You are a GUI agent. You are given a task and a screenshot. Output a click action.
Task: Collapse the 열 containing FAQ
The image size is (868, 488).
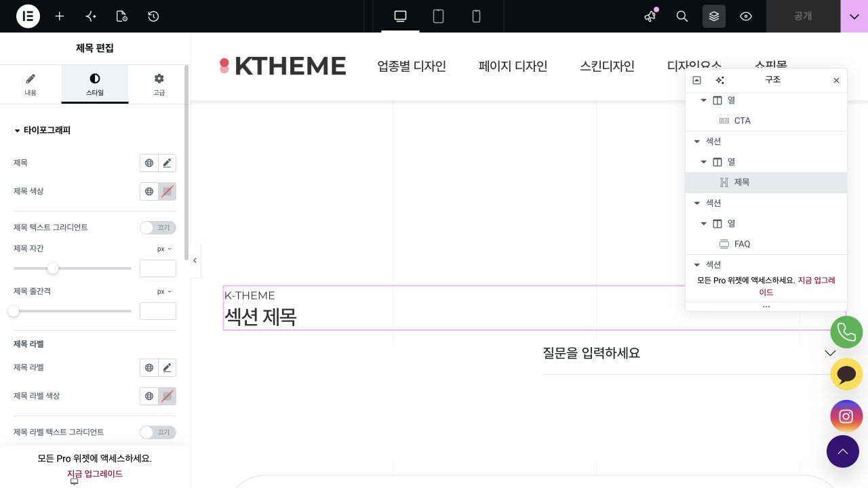click(x=703, y=224)
